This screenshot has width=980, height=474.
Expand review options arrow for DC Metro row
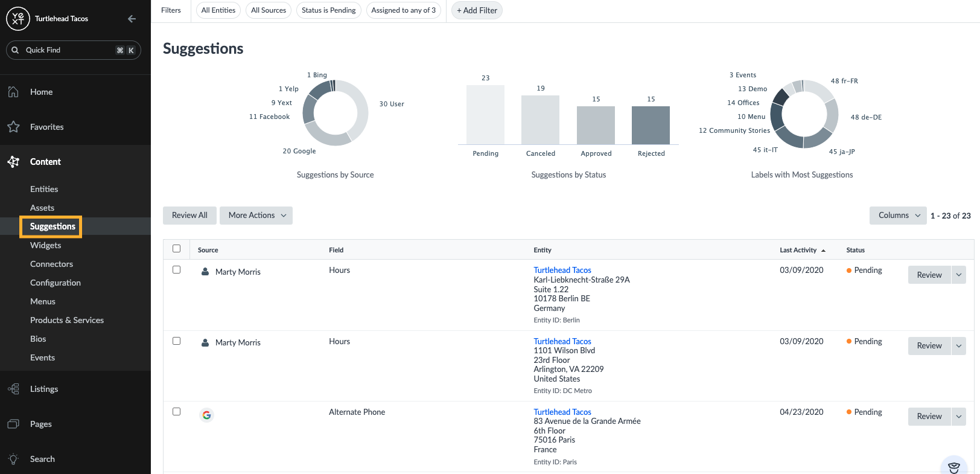(958, 346)
